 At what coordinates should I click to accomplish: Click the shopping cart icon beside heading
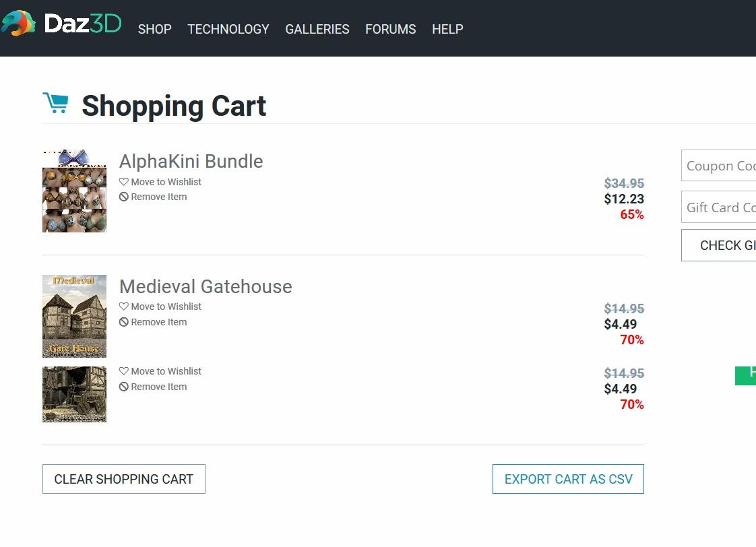tap(55, 103)
